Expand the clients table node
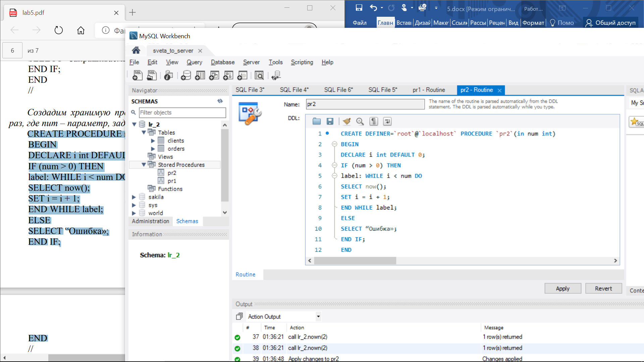The image size is (644, 362). click(153, 140)
